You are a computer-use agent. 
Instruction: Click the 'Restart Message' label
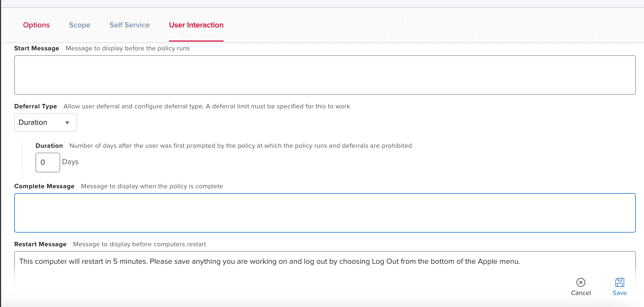[x=40, y=244]
